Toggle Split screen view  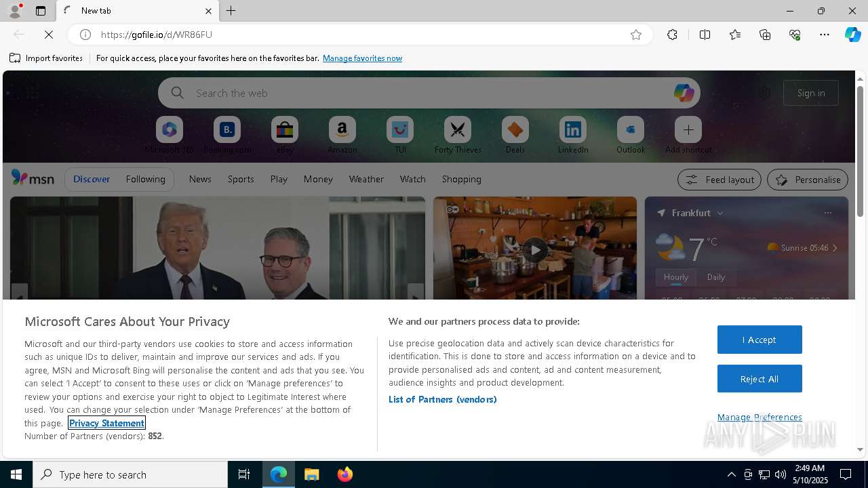(705, 35)
